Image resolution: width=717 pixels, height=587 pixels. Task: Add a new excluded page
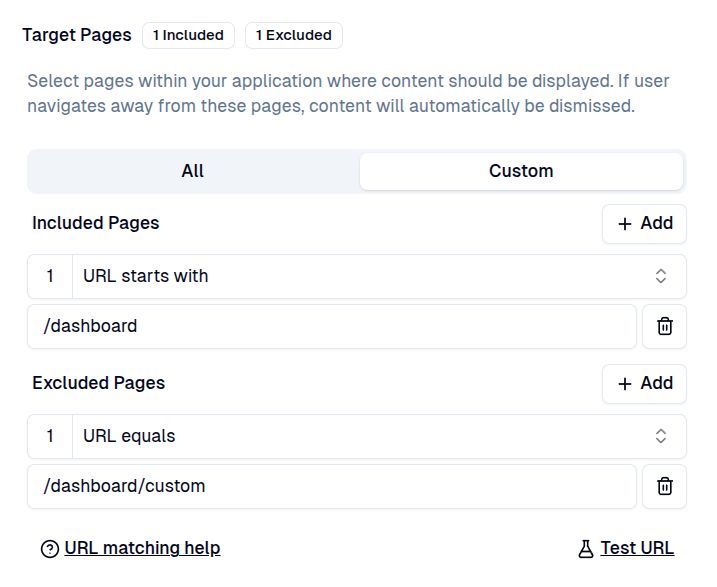click(x=644, y=384)
